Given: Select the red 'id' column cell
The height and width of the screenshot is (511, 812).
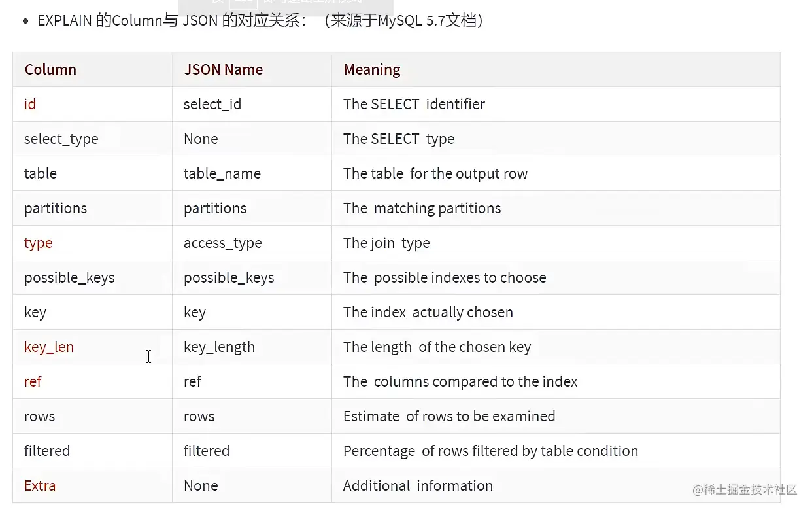Looking at the screenshot, I should coord(30,104).
